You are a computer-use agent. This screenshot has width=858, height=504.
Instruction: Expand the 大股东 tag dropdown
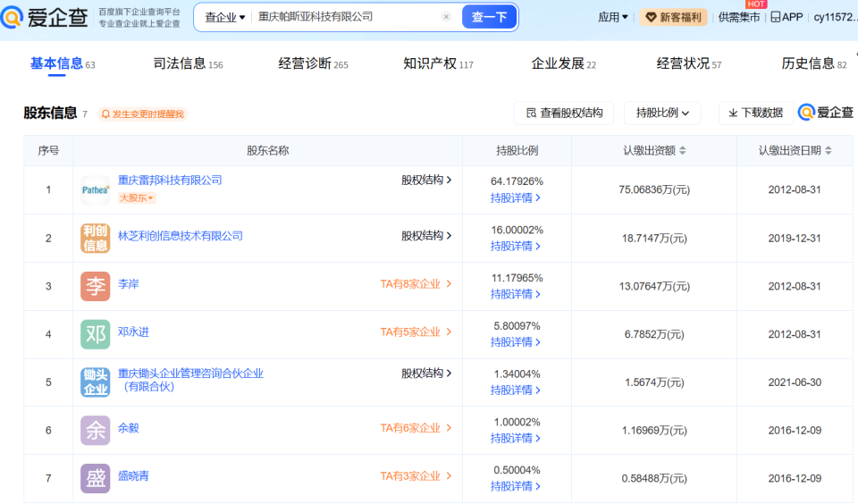pyautogui.click(x=137, y=197)
